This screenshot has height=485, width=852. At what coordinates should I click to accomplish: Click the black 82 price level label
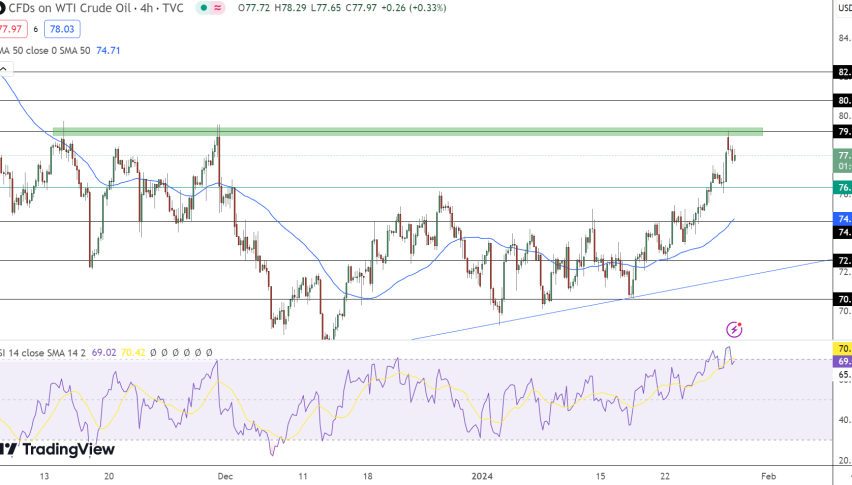click(842, 72)
